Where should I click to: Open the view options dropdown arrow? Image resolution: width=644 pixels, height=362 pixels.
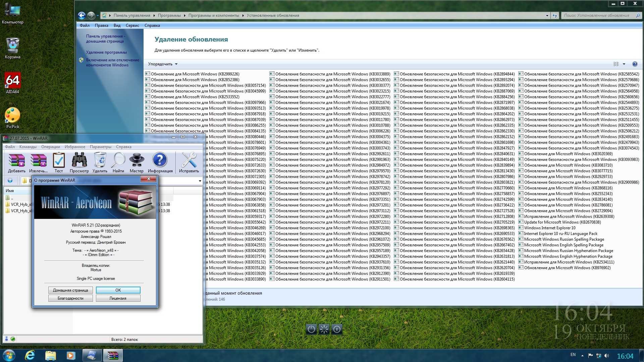click(624, 64)
